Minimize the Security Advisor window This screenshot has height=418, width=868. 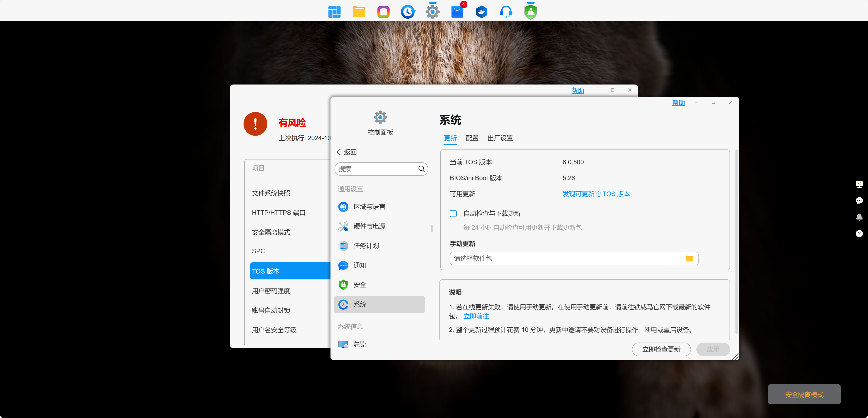pos(595,90)
